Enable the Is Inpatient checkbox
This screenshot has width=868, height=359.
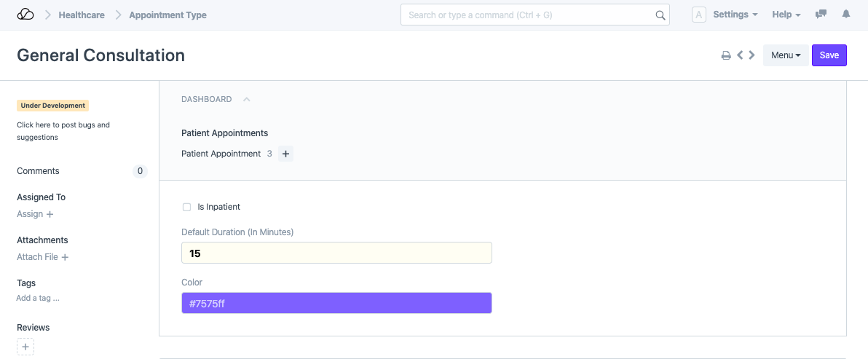click(187, 208)
